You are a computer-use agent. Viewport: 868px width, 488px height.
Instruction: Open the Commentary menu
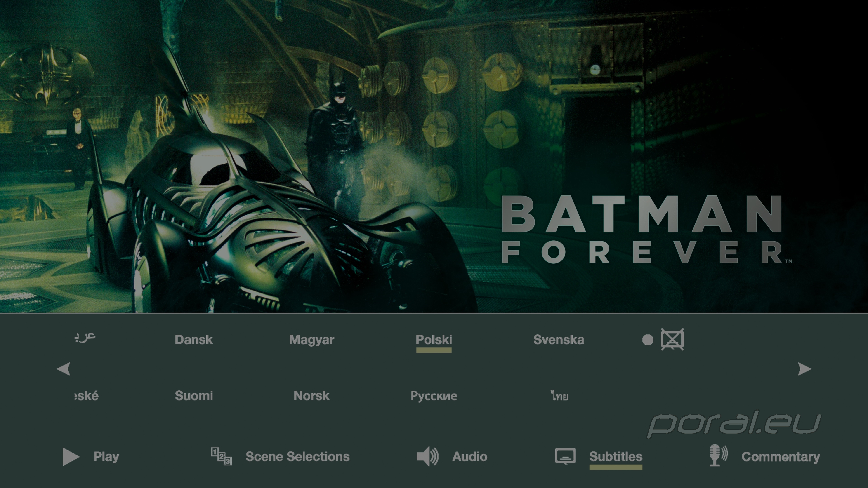point(781,457)
